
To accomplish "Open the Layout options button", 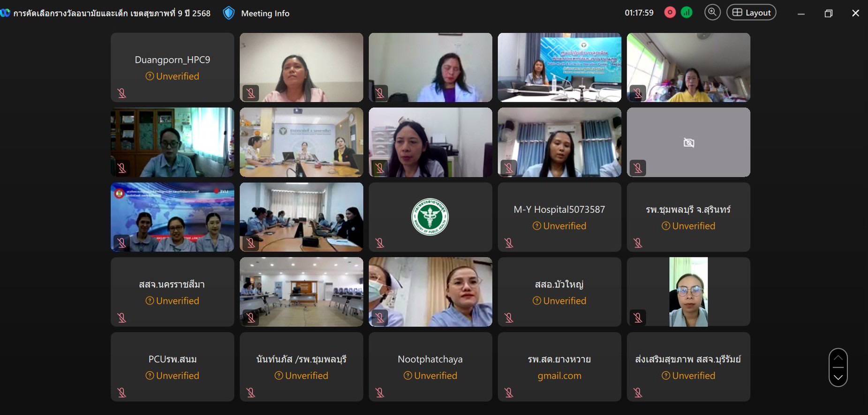I will coord(751,13).
